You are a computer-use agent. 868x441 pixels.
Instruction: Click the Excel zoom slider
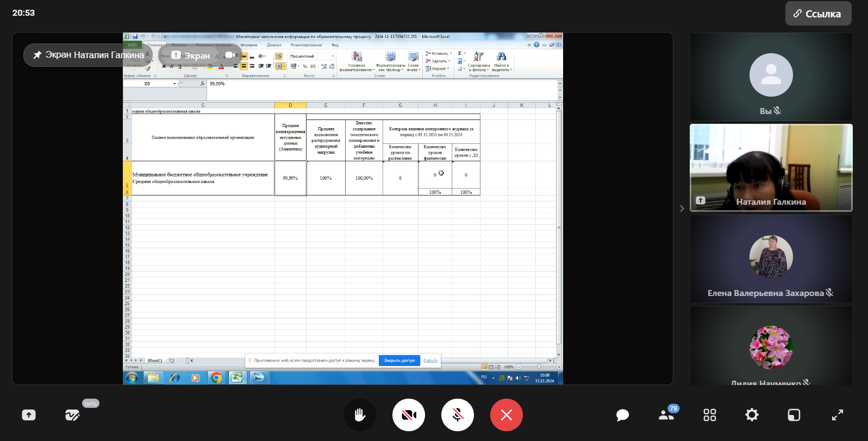pos(539,367)
